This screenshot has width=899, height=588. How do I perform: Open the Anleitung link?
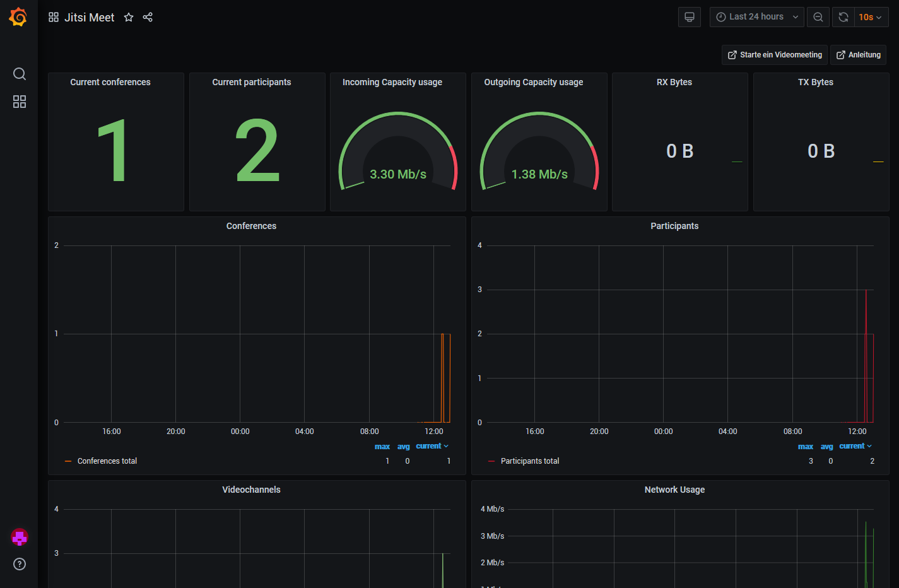pos(858,55)
